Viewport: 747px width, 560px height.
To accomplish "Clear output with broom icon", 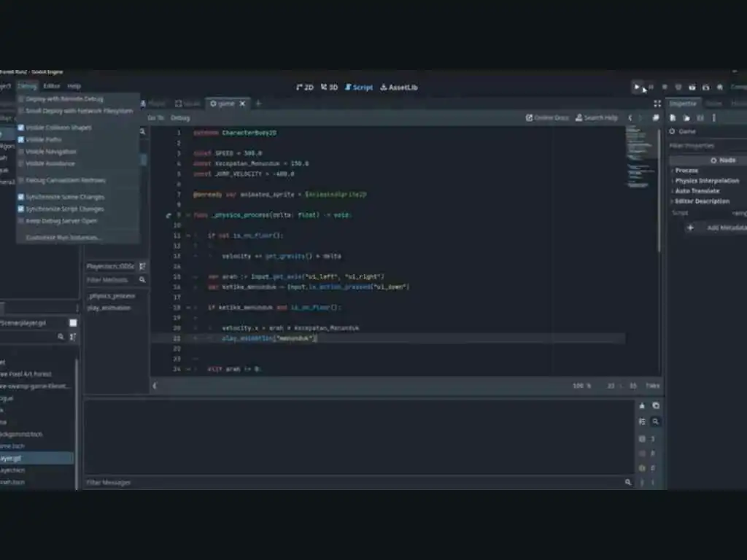I will pos(642,405).
